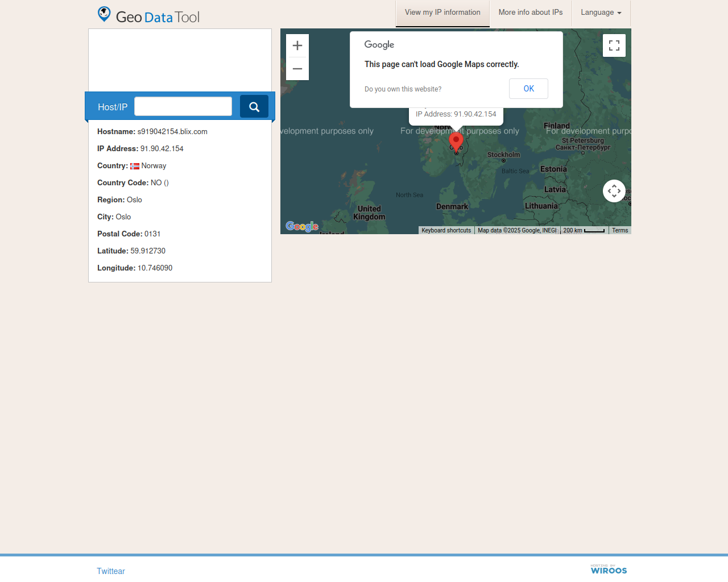
Task: Open the Language dropdown
Action: (x=601, y=13)
